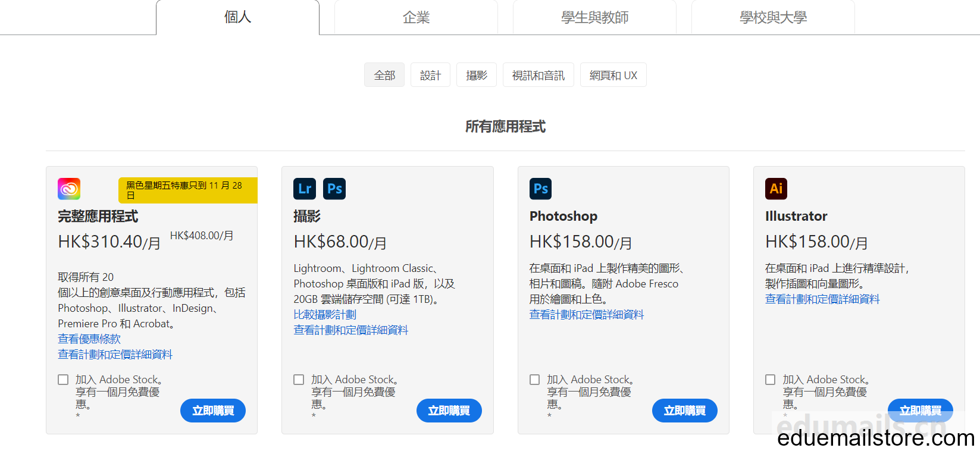Filter apps by 網頁和 UX
This screenshot has width=980, height=454.
click(613, 75)
